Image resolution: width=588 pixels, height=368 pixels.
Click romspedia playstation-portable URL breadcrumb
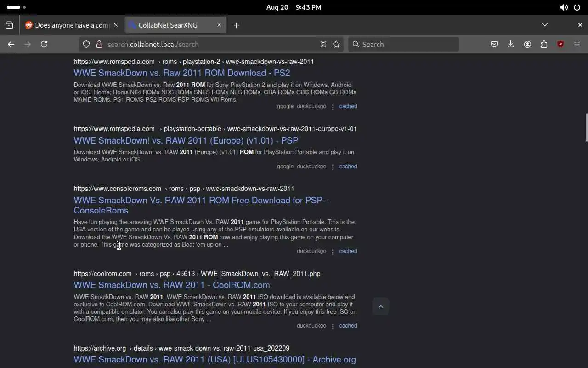pyautogui.click(x=215, y=129)
